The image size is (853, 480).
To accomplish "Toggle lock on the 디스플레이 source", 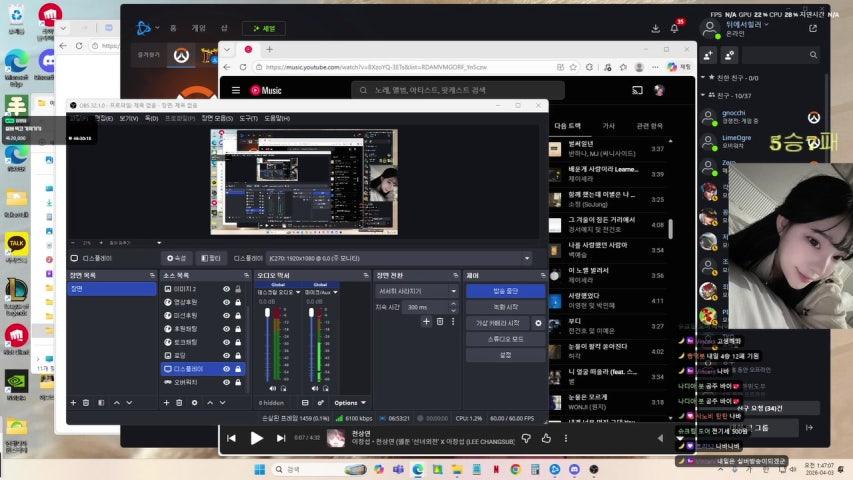I will pyautogui.click(x=238, y=369).
